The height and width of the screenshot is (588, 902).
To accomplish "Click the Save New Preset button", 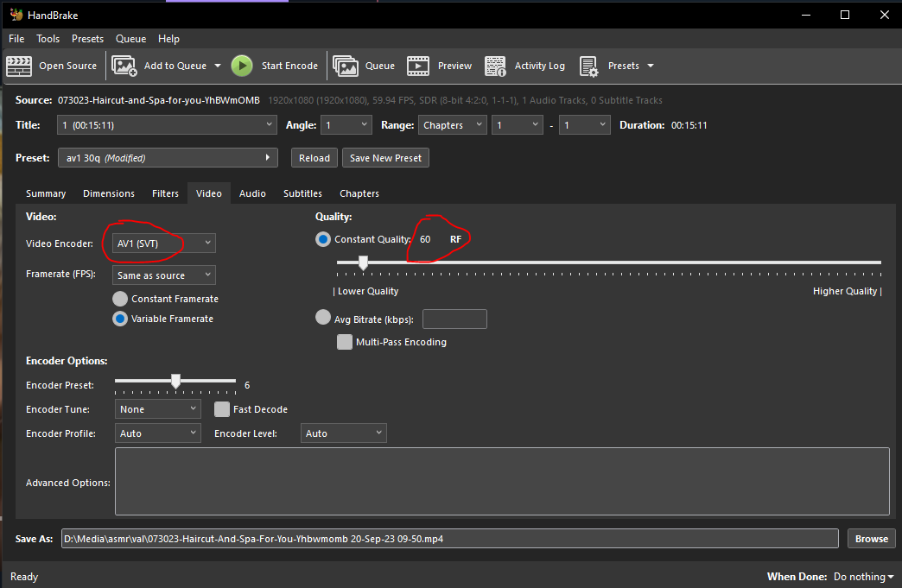I will click(385, 157).
